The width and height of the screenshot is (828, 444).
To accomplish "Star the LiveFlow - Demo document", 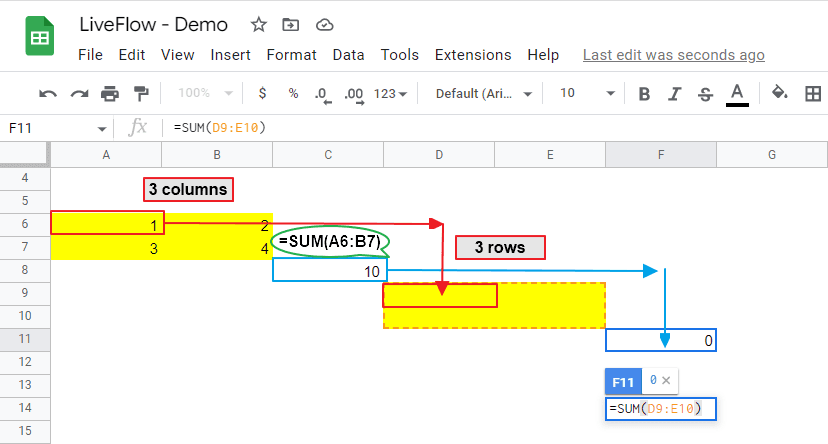I will (258, 24).
